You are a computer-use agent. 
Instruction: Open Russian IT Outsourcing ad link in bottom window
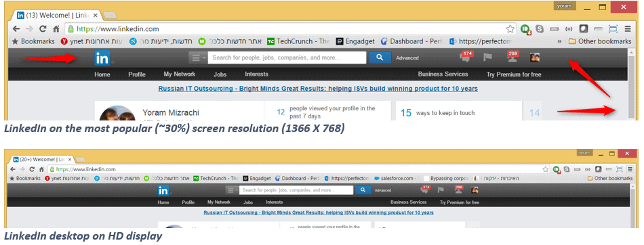tap(319, 213)
